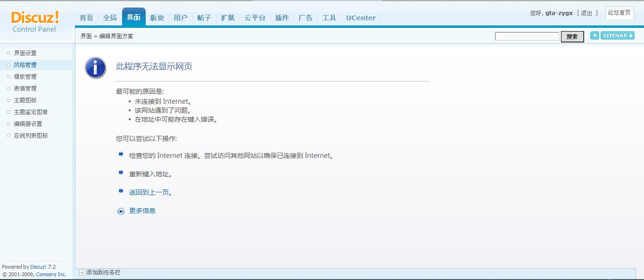This screenshot has width=644, height=280.
Task: Click the 搜索 search button
Action: click(x=572, y=36)
